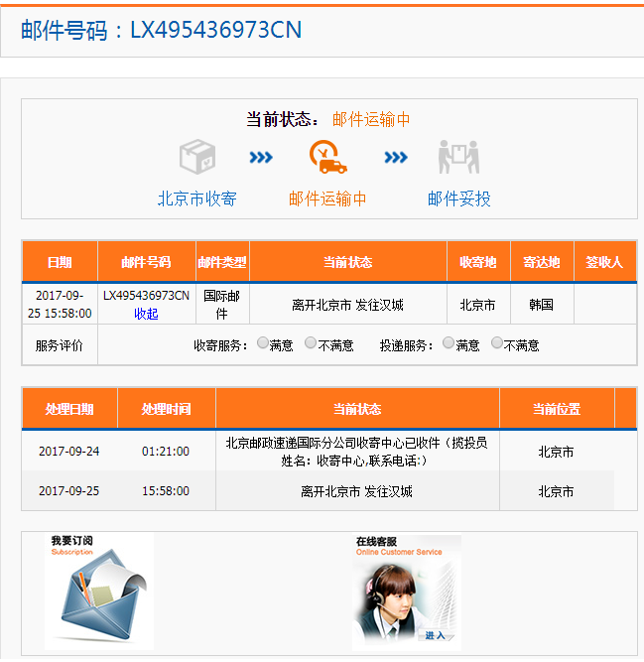Open the 我要订阅 envelope subscription image
The height and width of the screenshot is (662, 644).
(99, 593)
